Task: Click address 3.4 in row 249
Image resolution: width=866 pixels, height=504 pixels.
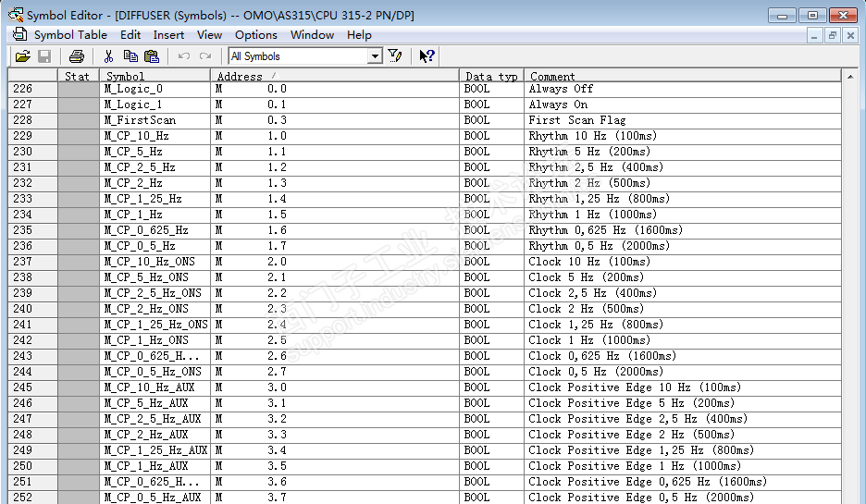Action: (x=335, y=450)
